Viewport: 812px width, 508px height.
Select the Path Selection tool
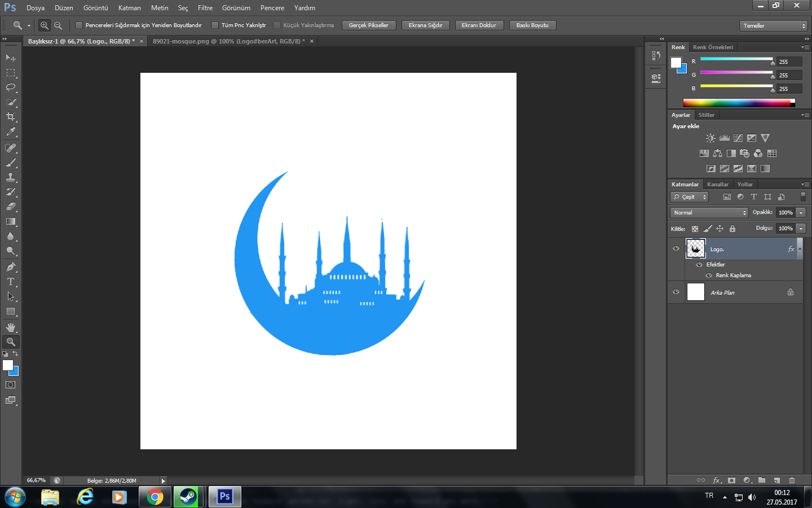click(x=11, y=296)
